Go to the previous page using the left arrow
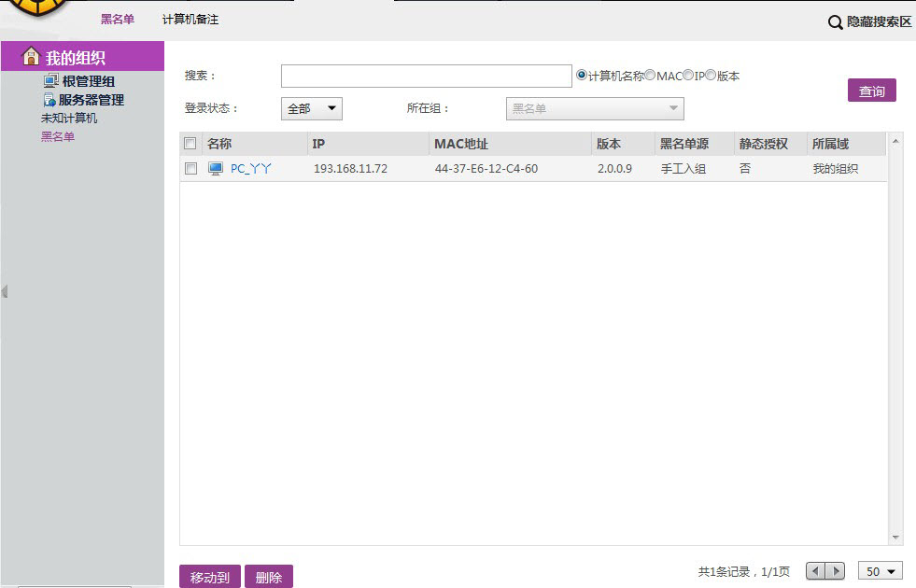Viewport: 916px width, 588px height. (x=816, y=571)
